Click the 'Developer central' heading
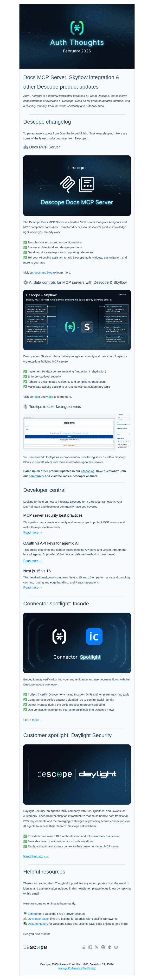Viewport: 154px width, 980px height. pos(45,490)
